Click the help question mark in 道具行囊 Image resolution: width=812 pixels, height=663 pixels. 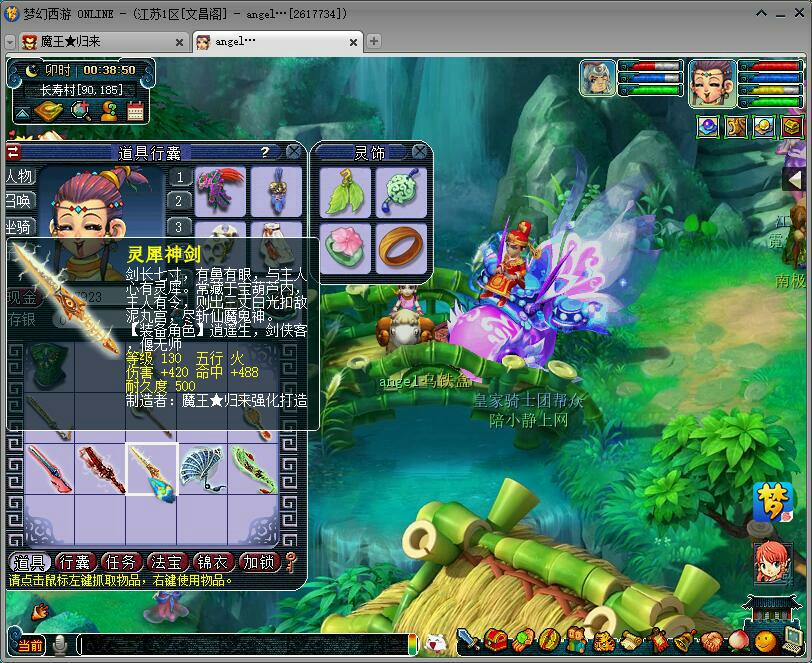pos(265,151)
